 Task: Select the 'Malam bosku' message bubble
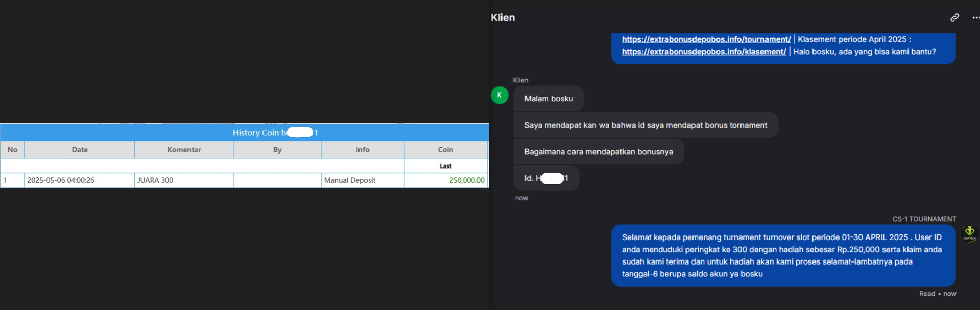tap(548, 99)
